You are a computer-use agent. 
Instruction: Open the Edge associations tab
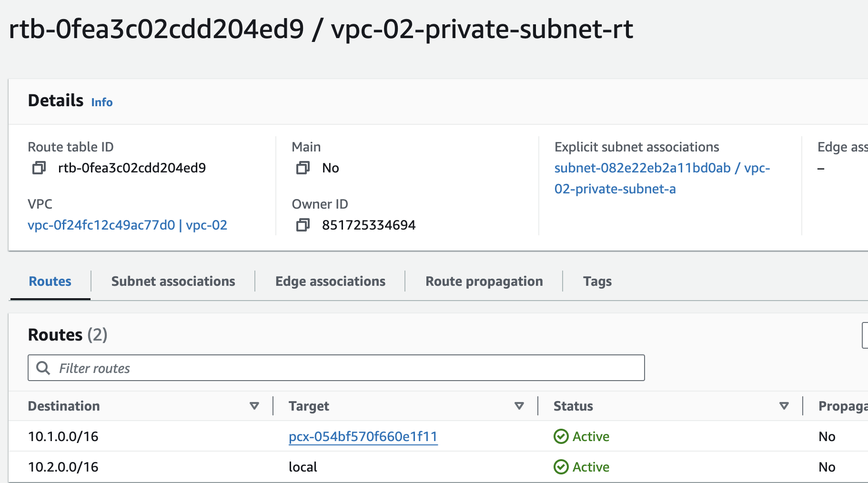tap(330, 281)
